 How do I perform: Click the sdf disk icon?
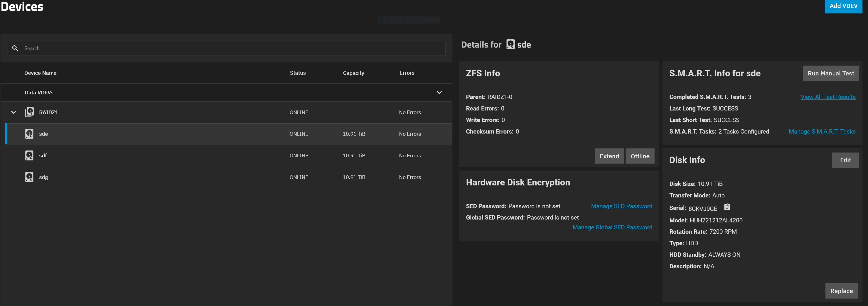(29, 155)
